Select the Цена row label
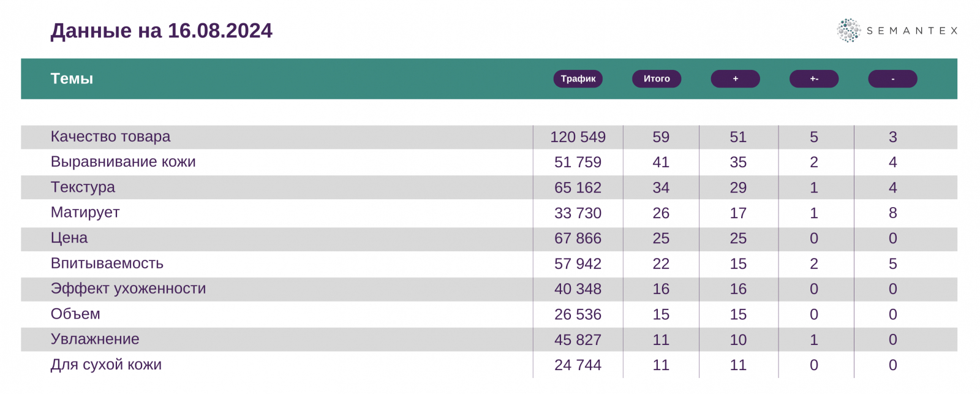 (x=69, y=238)
